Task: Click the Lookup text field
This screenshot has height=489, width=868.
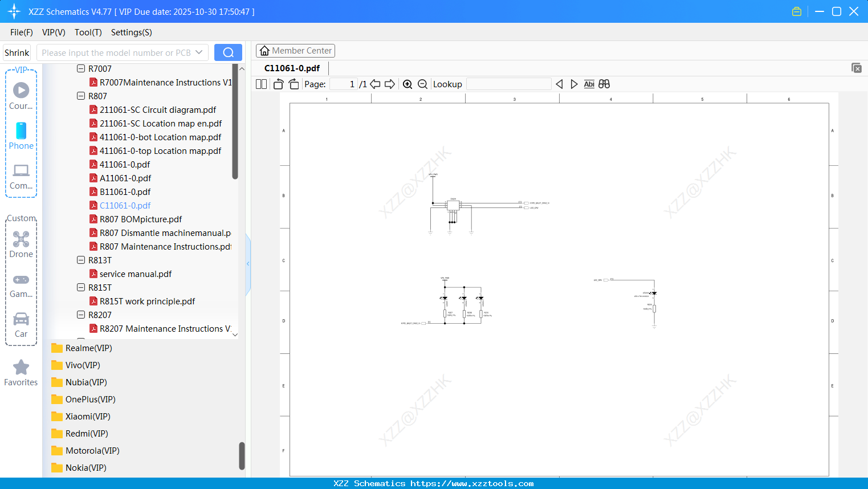Action: point(509,84)
